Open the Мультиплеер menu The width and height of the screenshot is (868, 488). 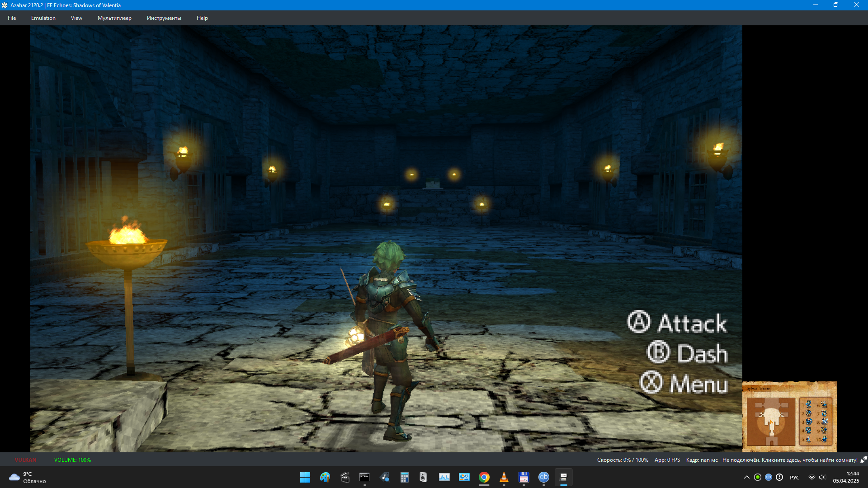pyautogui.click(x=114, y=18)
